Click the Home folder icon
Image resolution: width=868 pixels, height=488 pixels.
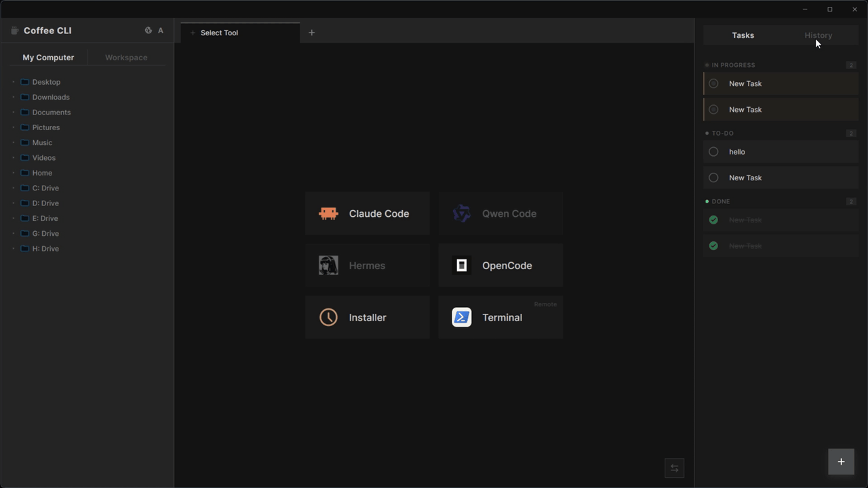pos(25,173)
